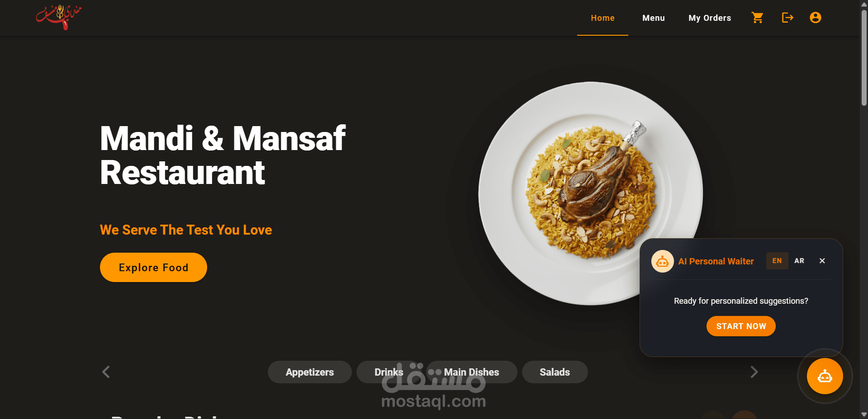Image resolution: width=868 pixels, height=419 pixels.
Task: Click the Mandi dish plate image
Action: coord(590,193)
